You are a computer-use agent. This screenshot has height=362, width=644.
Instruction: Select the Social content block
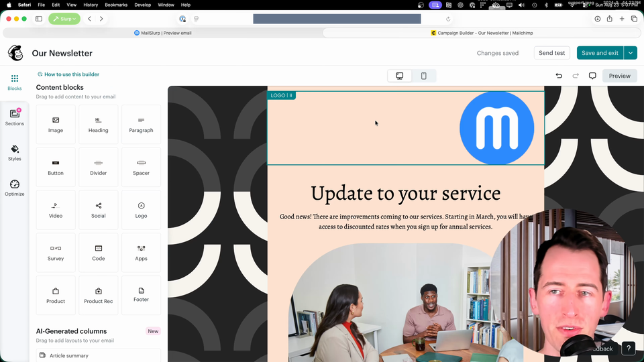click(x=98, y=210)
